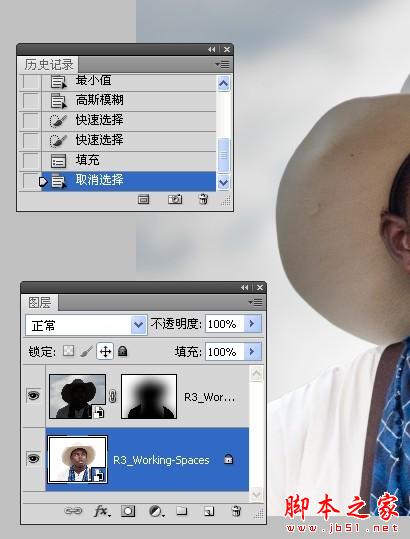Click the History panel scrollbar thumb
The image size is (410, 539).
click(x=223, y=155)
